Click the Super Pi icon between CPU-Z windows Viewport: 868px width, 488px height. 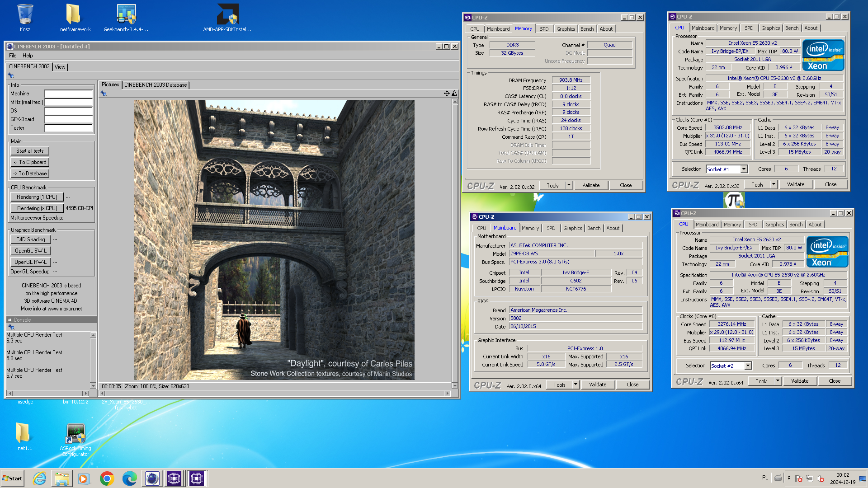(x=733, y=200)
